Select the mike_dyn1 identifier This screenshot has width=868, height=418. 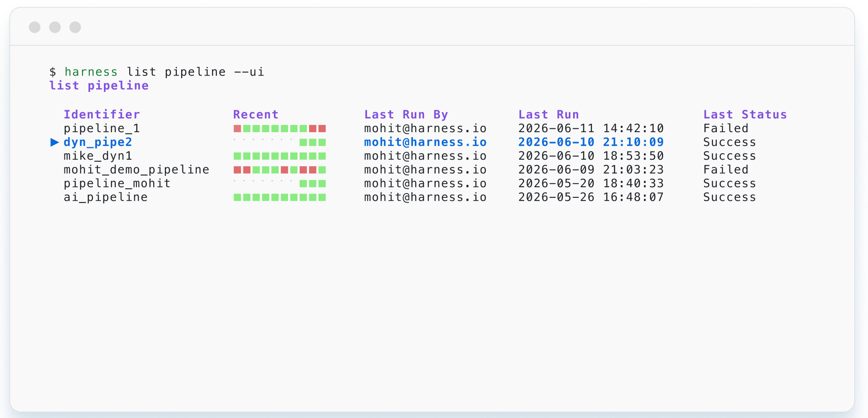(98, 156)
